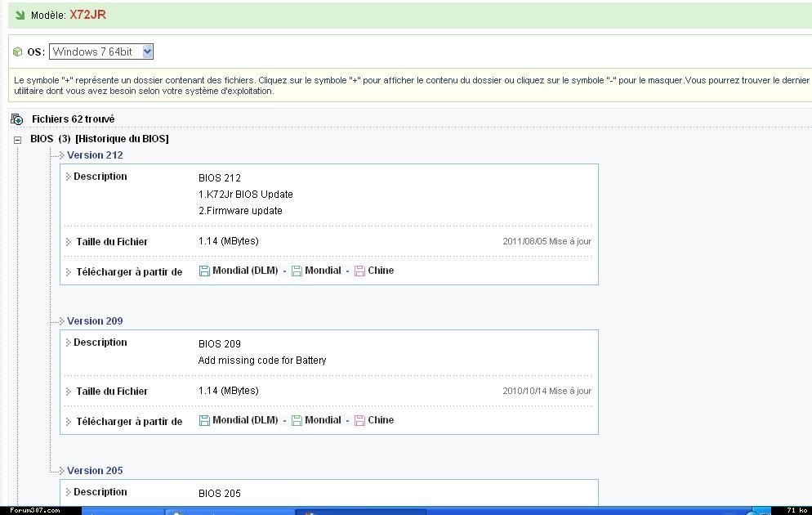812x515 pixels.
Task: Click the Taille du Fichier label for Version 209
Action: [112, 392]
